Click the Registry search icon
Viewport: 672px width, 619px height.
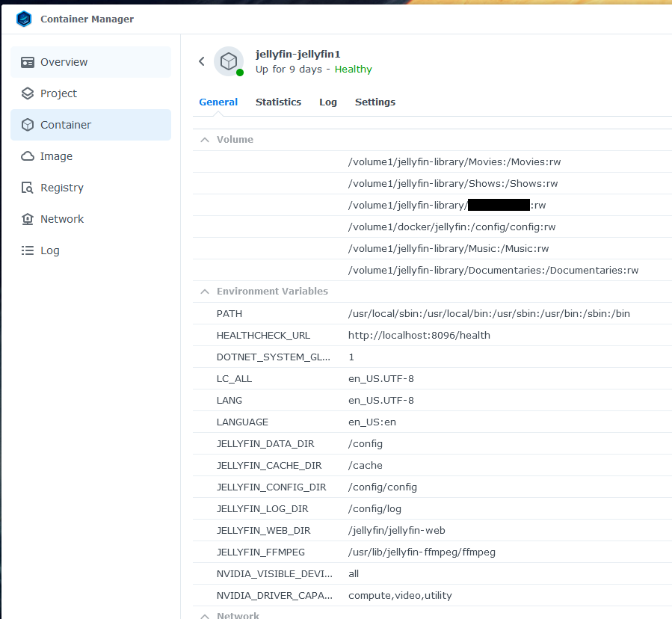28,188
